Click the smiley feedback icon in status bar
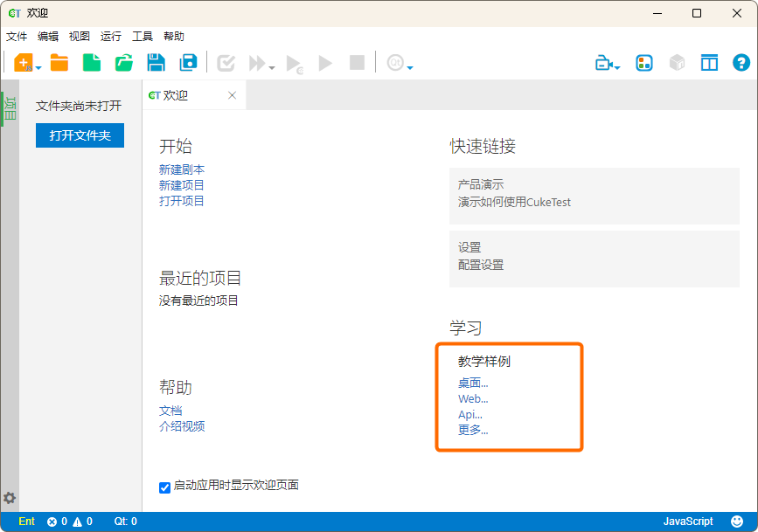The height and width of the screenshot is (532, 758). tap(737, 522)
